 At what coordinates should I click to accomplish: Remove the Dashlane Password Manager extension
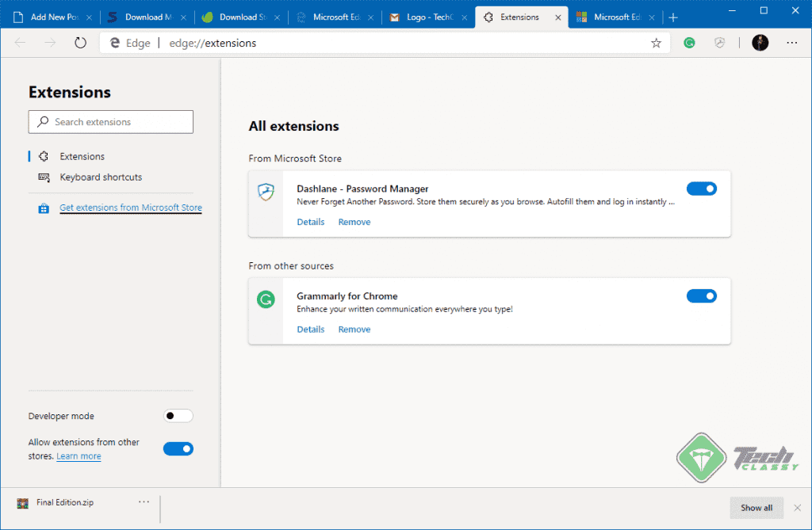point(354,223)
